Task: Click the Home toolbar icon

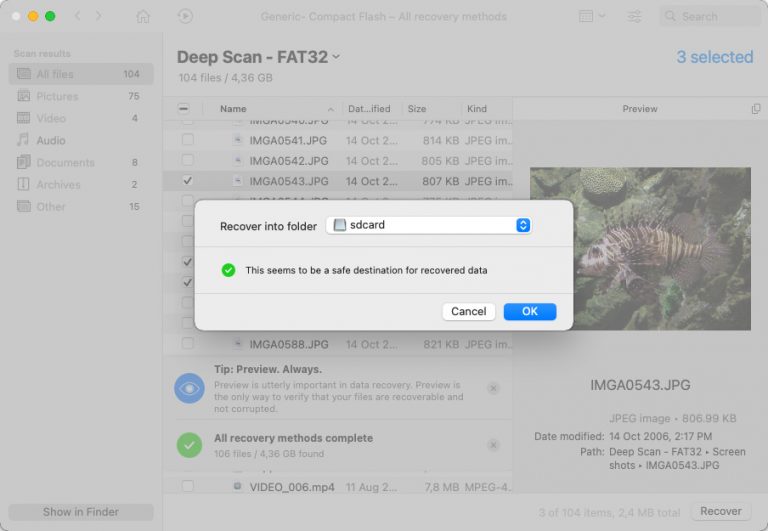Action: click(143, 17)
